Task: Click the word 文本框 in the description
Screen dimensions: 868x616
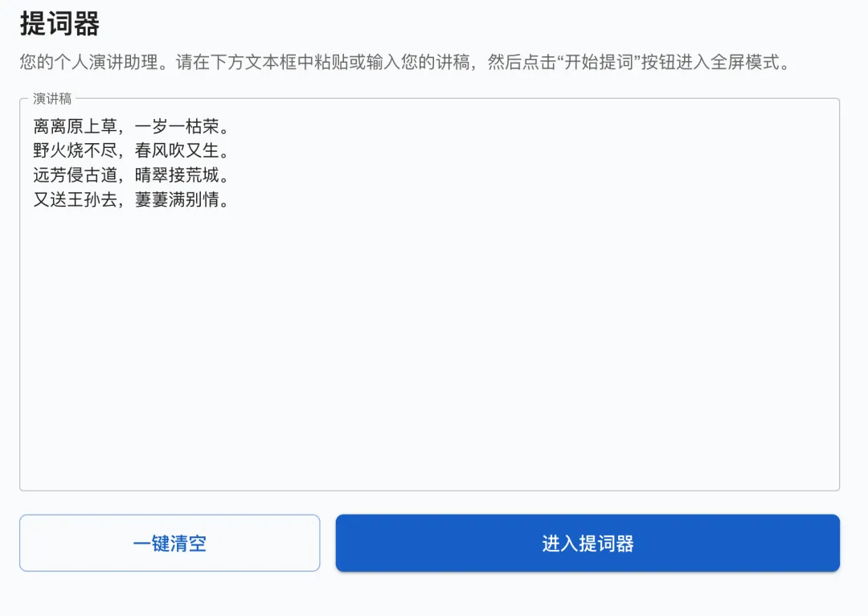Action: pyautogui.click(x=261, y=63)
